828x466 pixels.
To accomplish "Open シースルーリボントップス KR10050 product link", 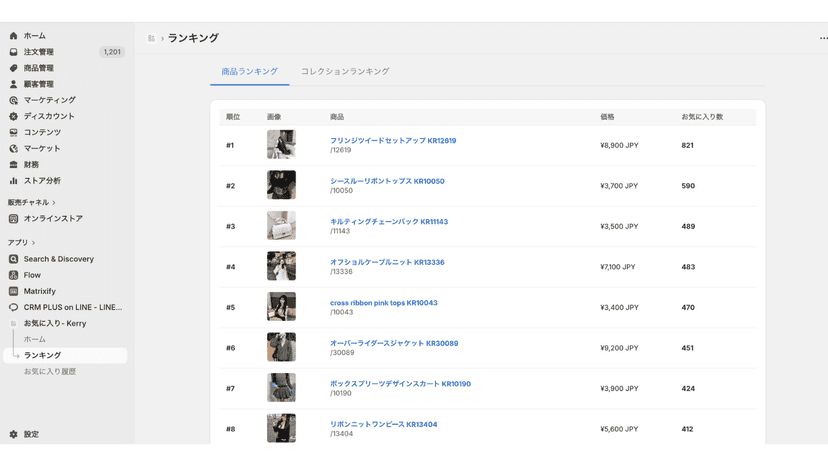I will pyautogui.click(x=387, y=181).
